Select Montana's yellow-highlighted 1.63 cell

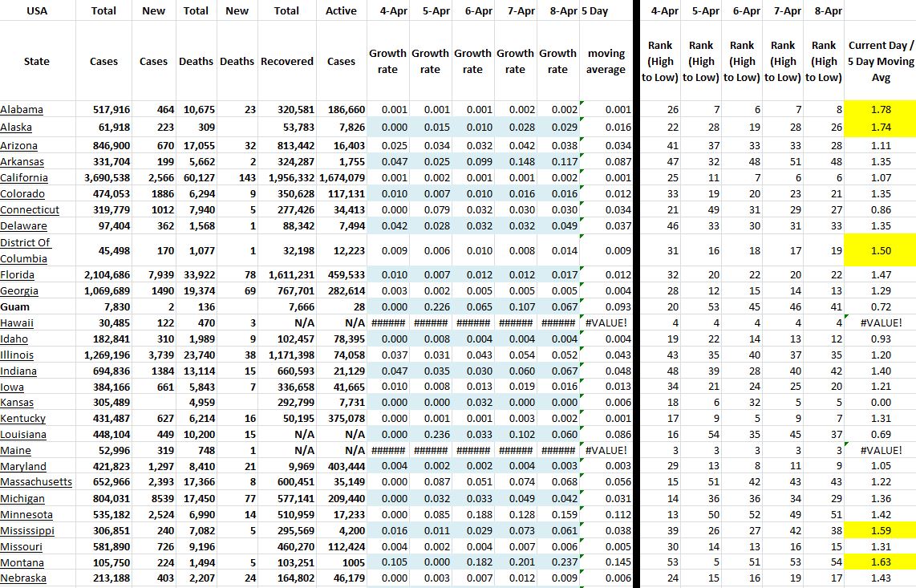pos(880,562)
